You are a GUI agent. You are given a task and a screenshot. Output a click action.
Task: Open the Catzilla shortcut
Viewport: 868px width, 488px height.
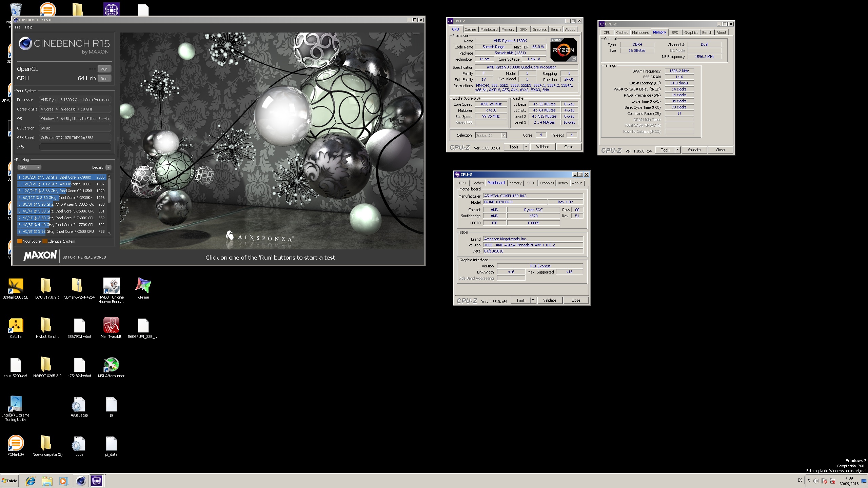16,328
